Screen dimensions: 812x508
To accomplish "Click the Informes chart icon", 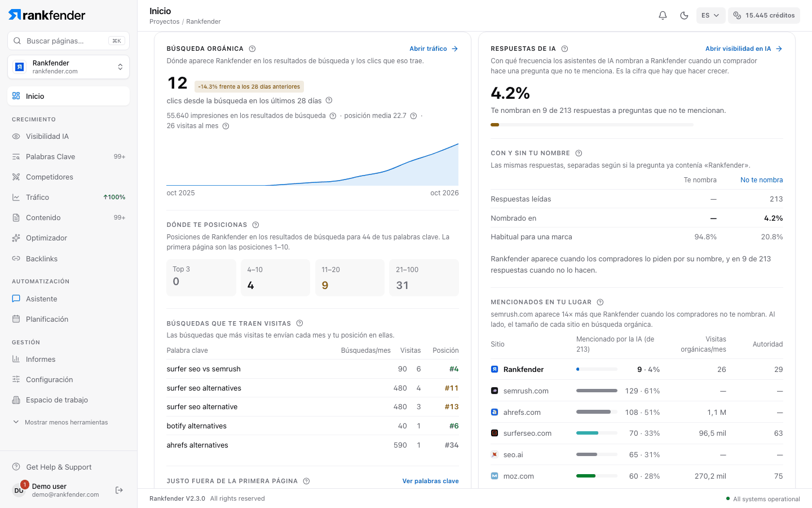I will (16, 359).
